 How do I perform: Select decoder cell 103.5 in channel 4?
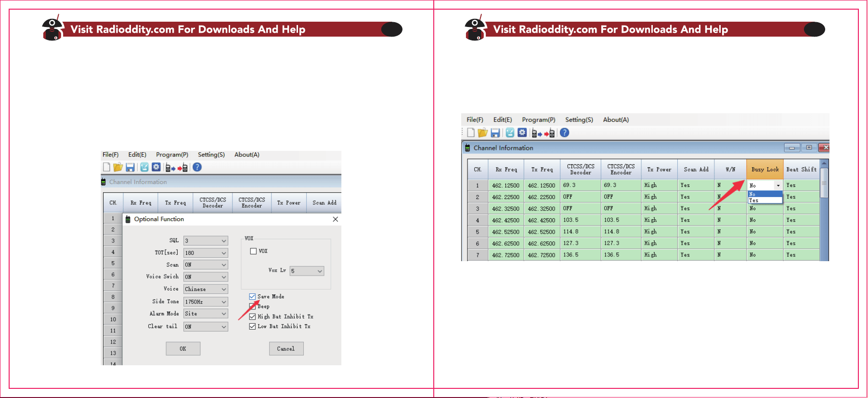click(x=581, y=220)
